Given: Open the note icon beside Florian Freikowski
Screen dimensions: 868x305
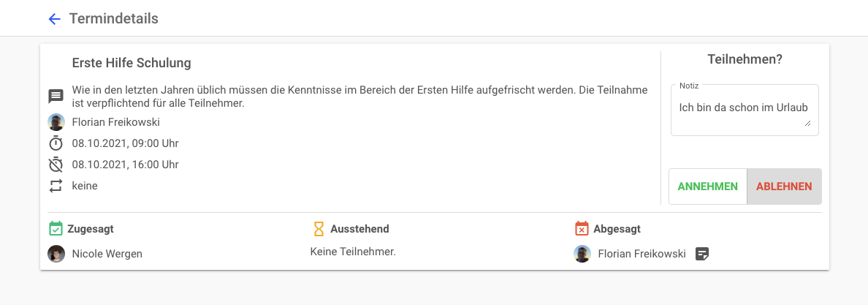Looking at the screenshot, I should (701, 254).
